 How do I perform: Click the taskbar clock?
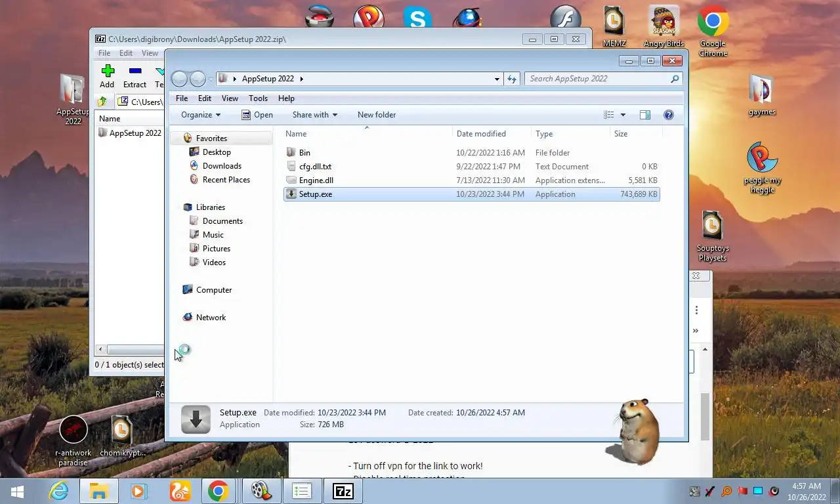click(x=807, y=492)
